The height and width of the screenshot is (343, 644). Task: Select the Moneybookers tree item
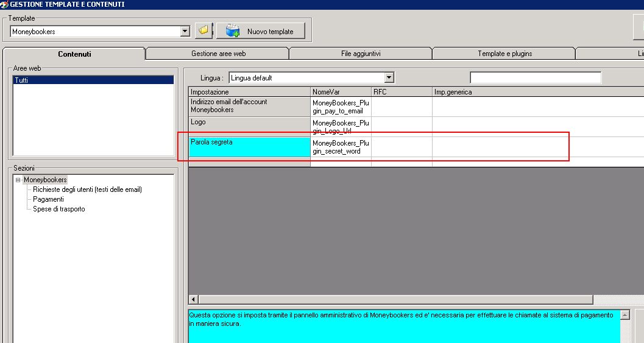(x=44, y=180)
